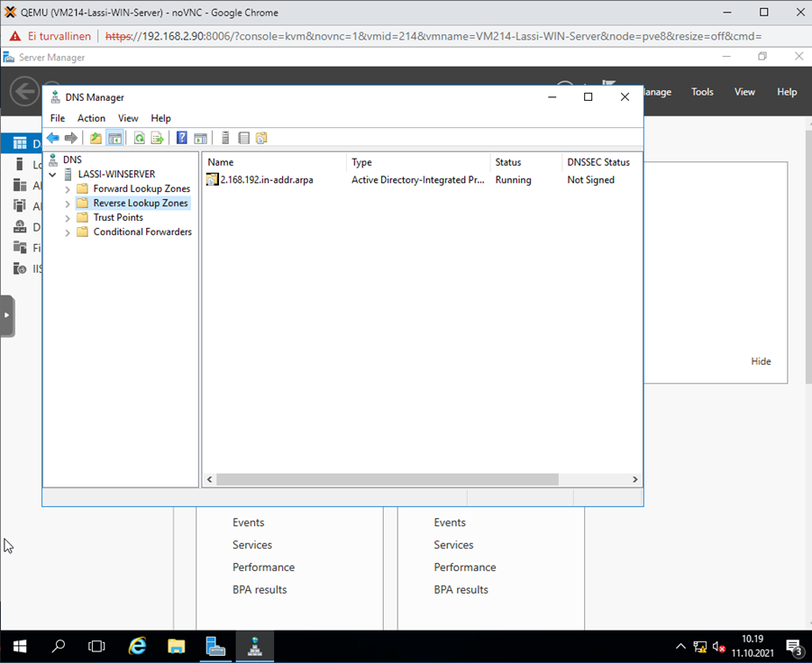This screenshot has width=812, height=663.
Task: Open taskbar Search
Action: (x=59, y=646)
